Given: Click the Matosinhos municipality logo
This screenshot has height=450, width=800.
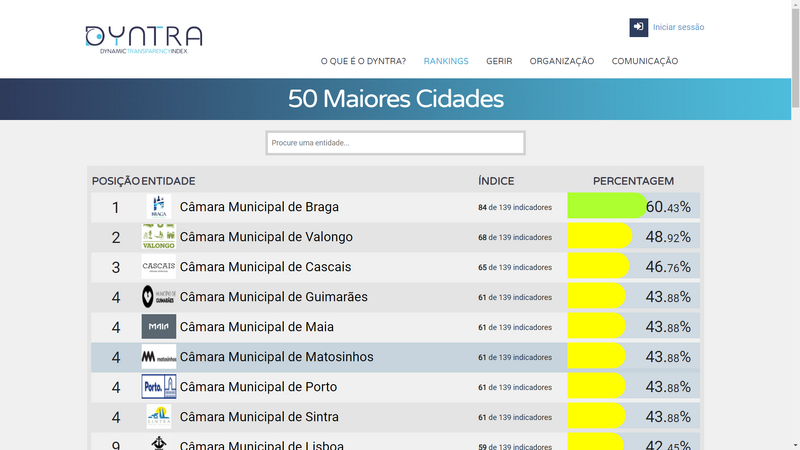Looking at the screenshot, I should pyautogui.click(x=158, y=357).
